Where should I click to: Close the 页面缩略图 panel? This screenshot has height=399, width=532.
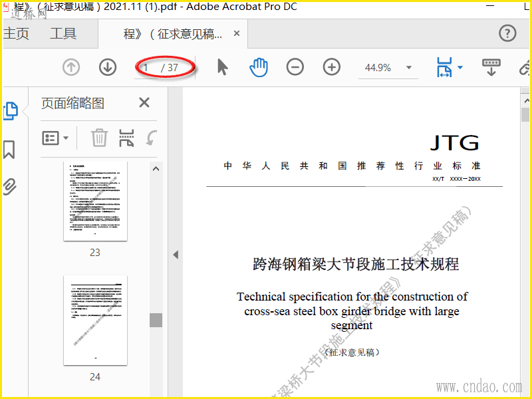[x=144, y=102]
